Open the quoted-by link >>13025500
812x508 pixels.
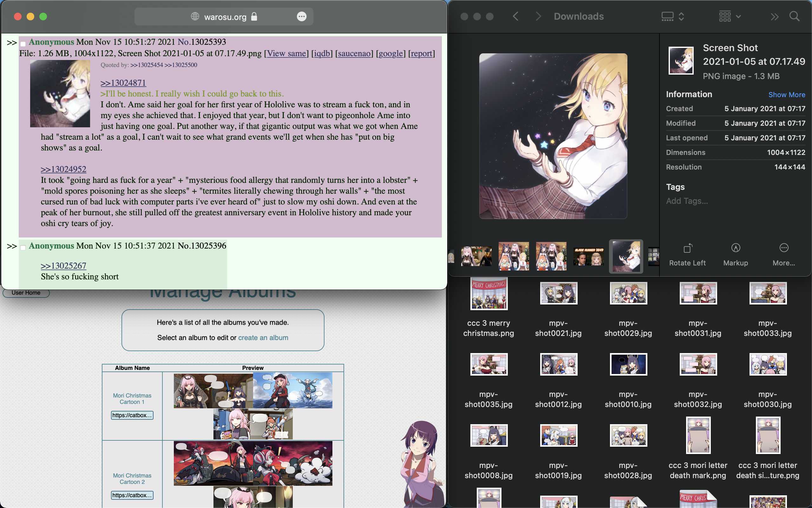click(181, 65)
